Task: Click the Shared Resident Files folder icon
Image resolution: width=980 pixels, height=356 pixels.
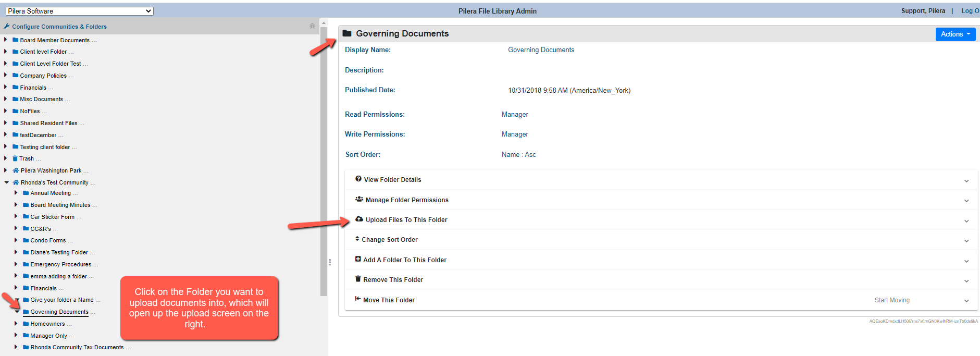Action: [x=16, y=122]
